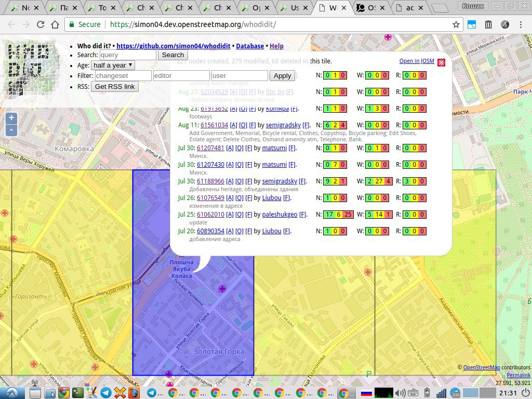View user paleshukgeo's profile

[280, 215]
